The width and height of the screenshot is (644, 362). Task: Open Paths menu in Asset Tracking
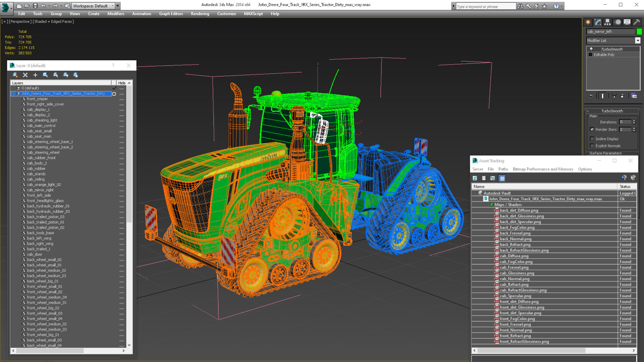(503, 169)
